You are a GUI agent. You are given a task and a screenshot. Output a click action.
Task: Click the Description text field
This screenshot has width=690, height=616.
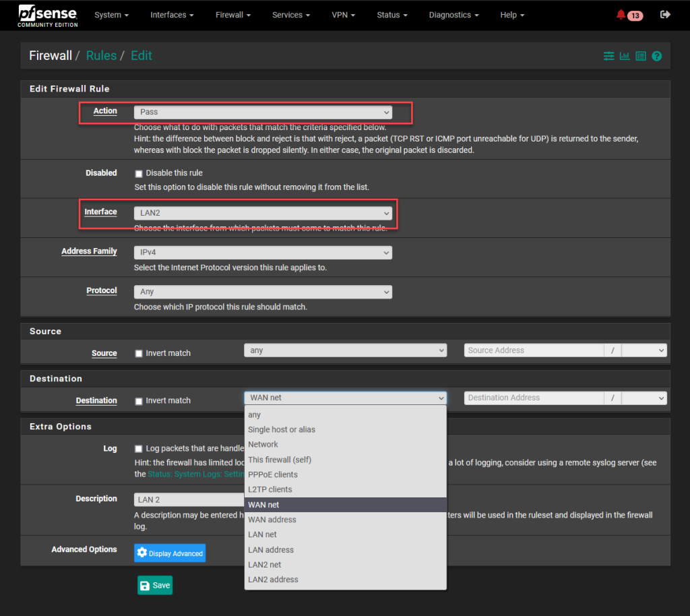pos(189,499)
